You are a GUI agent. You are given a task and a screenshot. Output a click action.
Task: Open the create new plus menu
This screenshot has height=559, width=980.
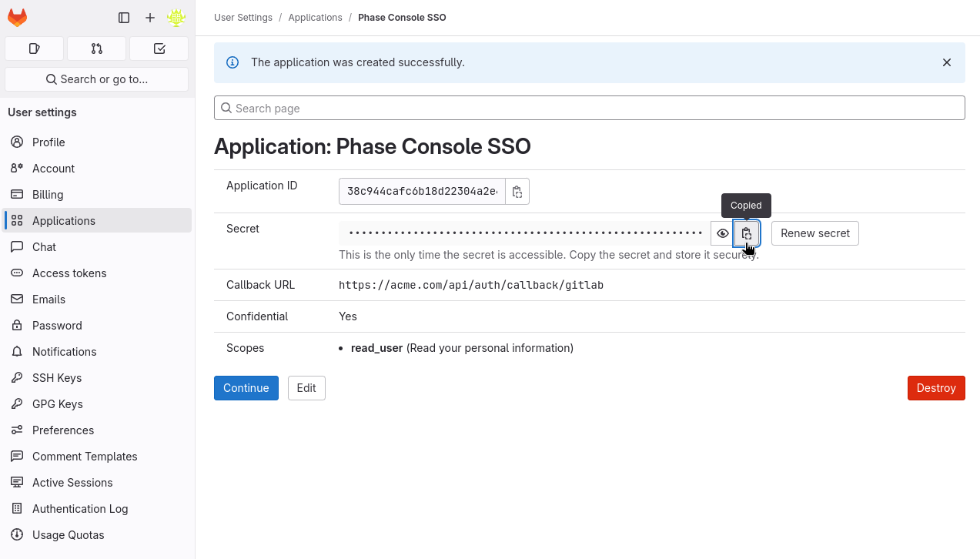click(150, 18)
